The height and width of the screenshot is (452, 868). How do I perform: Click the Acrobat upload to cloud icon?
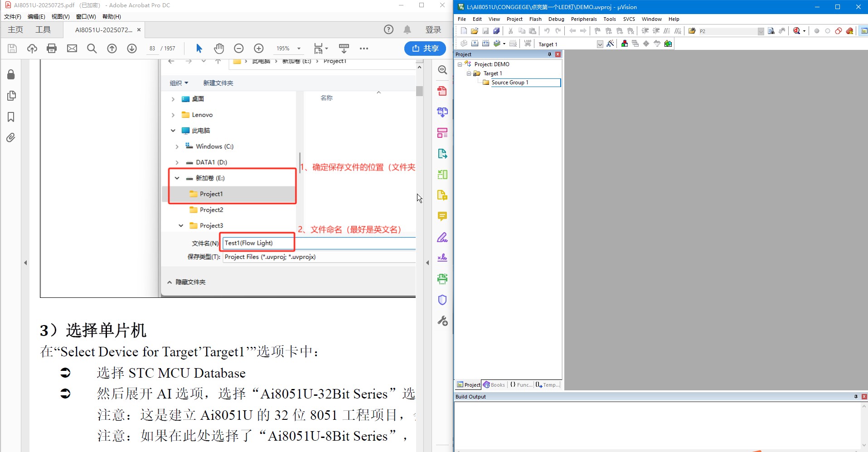tap(32, 48)
